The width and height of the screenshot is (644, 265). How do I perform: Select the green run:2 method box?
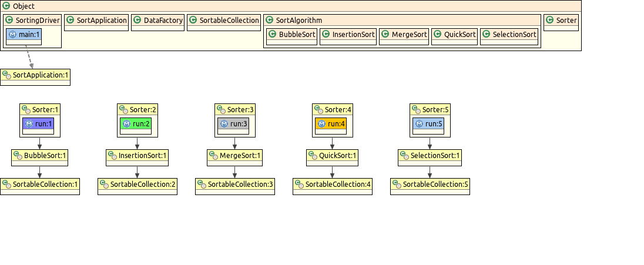(x=136, y=124)
